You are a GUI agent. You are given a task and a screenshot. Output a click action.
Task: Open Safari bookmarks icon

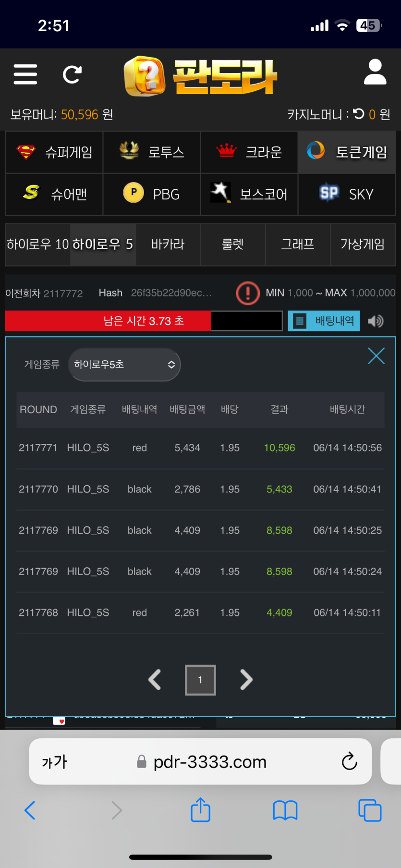click(x=285, y=810)
